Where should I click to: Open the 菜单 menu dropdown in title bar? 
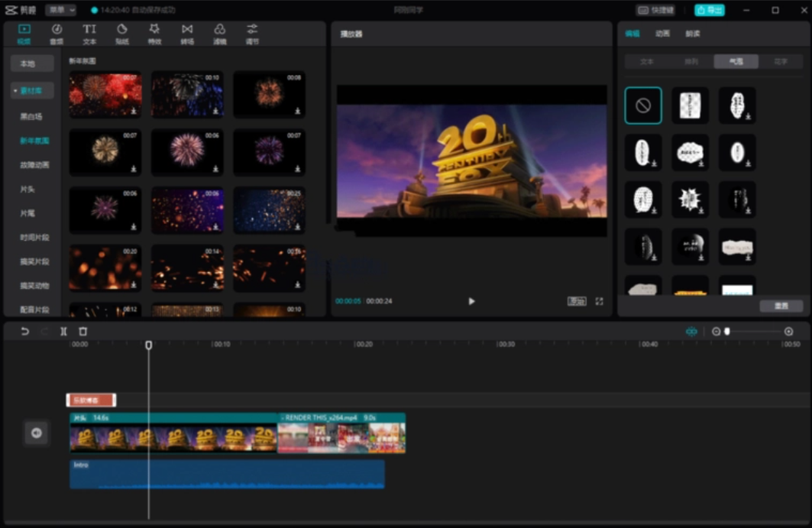[x=60, y=10]
